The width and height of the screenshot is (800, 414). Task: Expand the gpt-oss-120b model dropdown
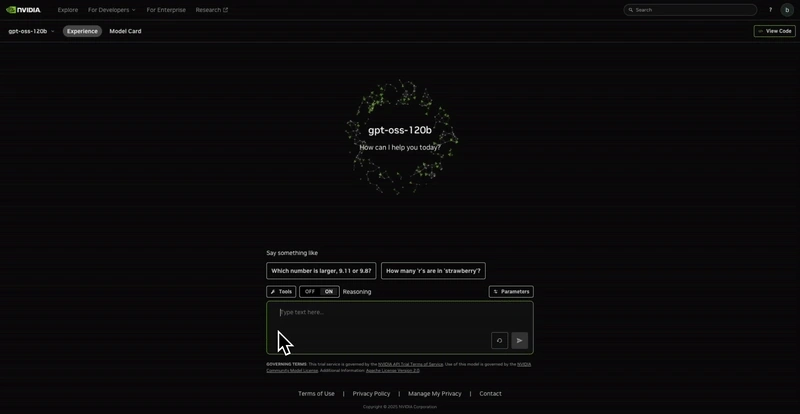click(x=31, y=31)
